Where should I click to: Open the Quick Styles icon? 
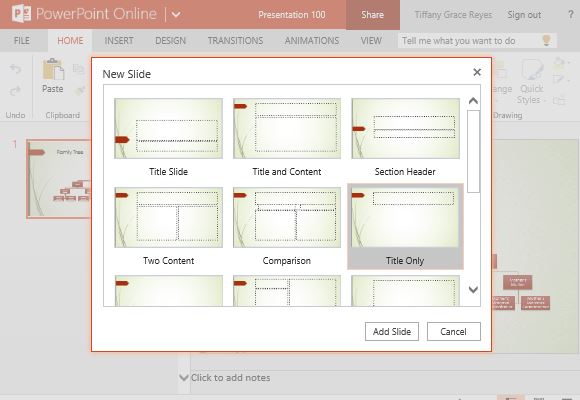click(532, 70)
